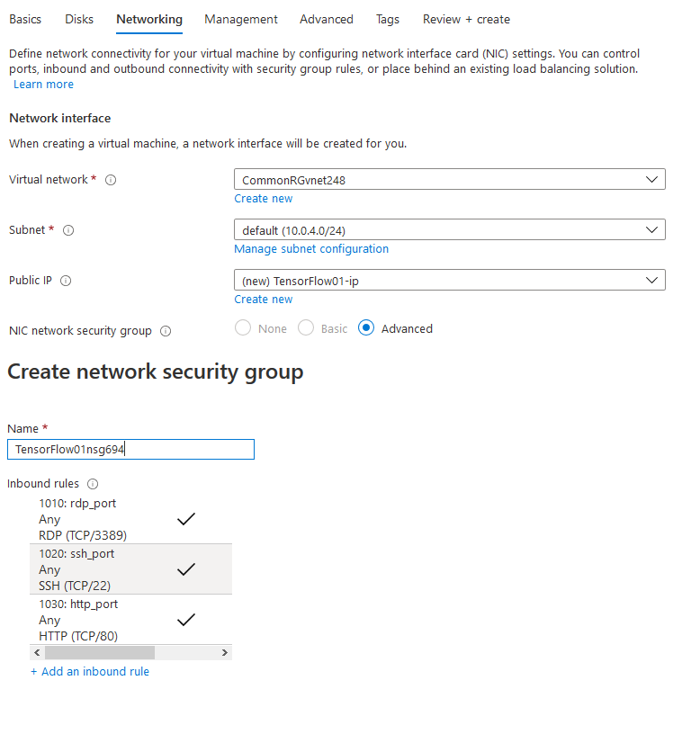
Task: Open the Virtual network dropdown
Action: (x=450, y=179)
